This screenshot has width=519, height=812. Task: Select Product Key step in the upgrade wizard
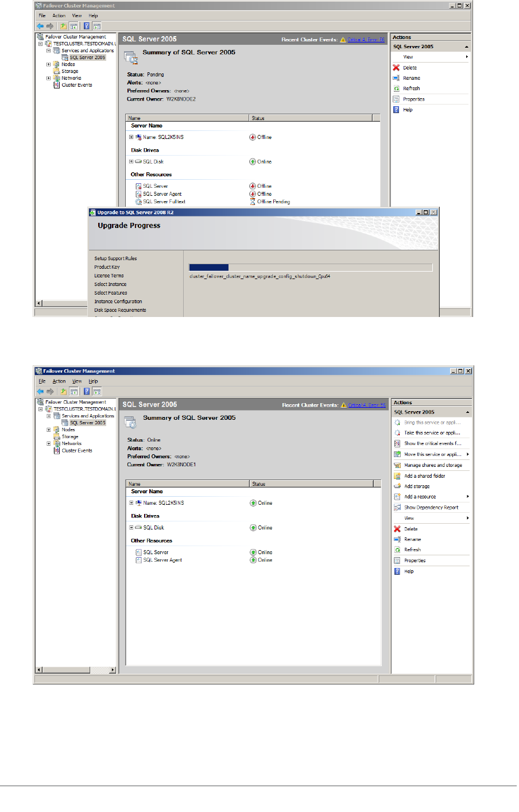pyautogui.click(x=107, y=267)
